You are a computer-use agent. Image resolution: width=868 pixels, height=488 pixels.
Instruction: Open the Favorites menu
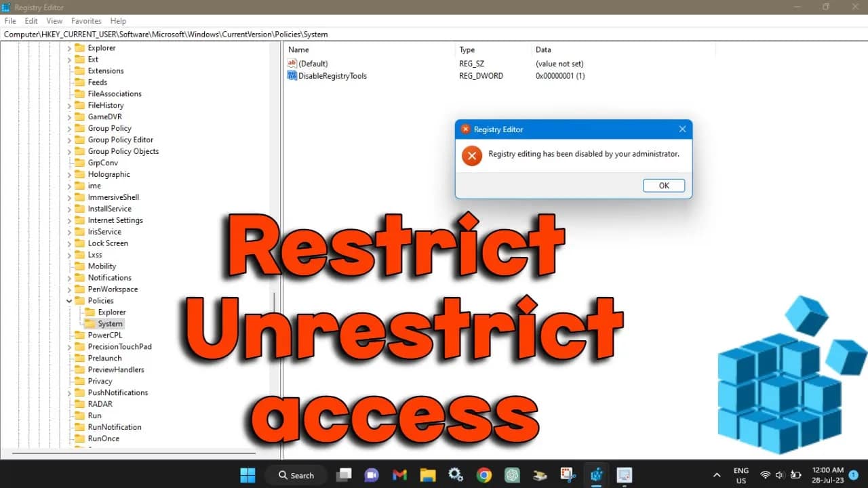coord(86,20)
